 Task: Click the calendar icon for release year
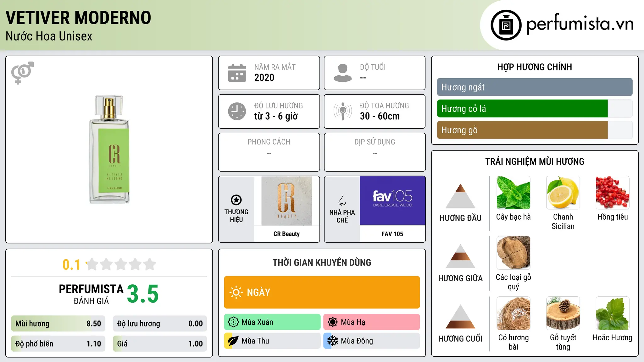coord(237,73)
